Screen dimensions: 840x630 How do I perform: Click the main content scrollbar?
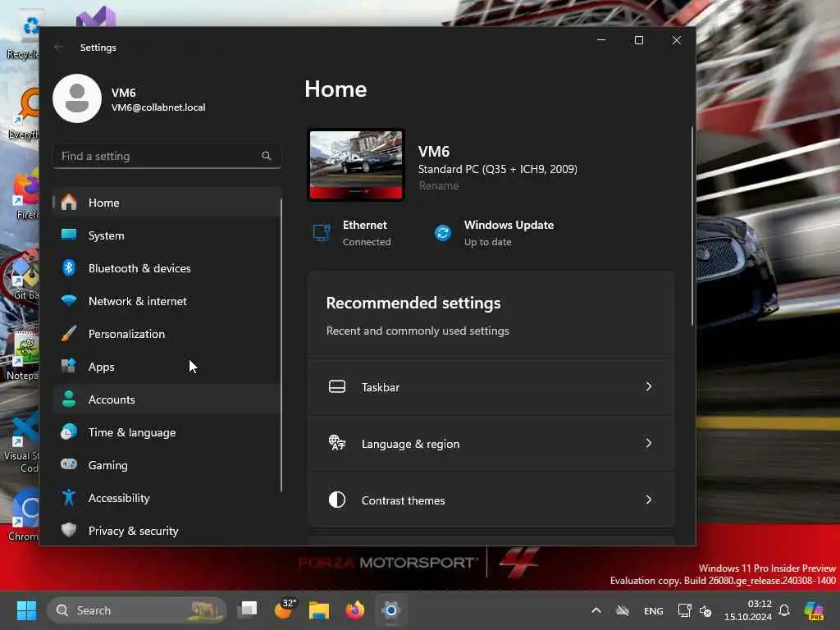pyautogui.click(x=692, y=226)
